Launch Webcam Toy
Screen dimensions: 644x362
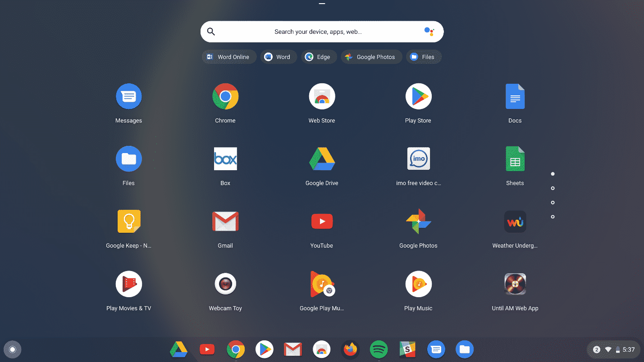coord(225,284)
